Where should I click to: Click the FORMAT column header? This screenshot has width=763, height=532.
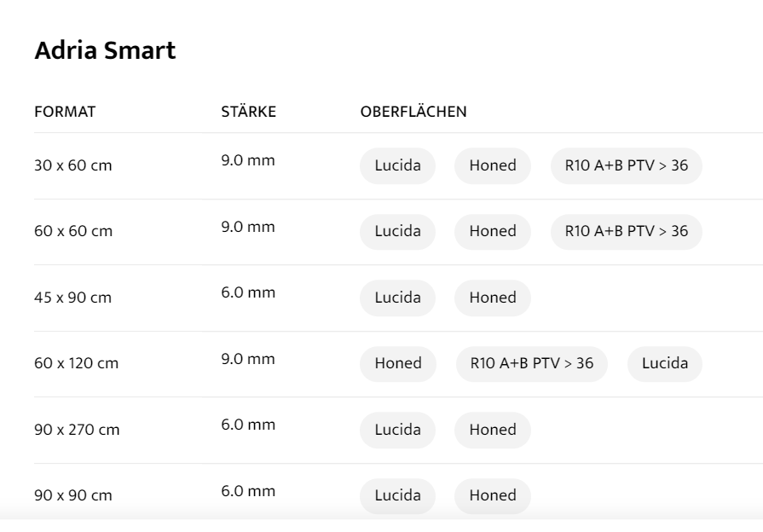point(65,112)
